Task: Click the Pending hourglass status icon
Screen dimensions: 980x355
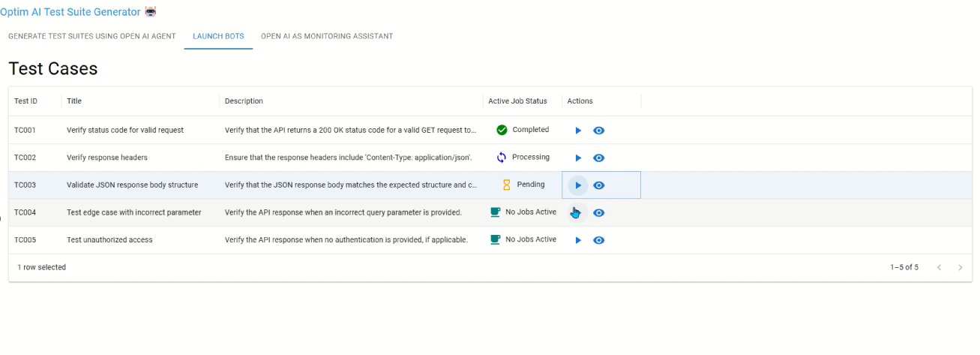Action: pyautogui.click(x=506, y=185)
